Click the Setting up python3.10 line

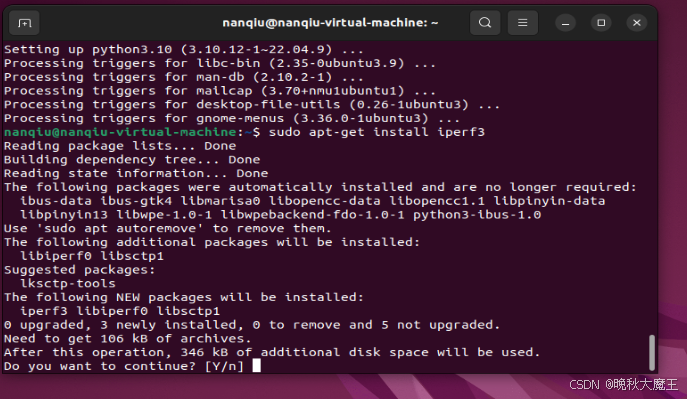coord(184,49)
